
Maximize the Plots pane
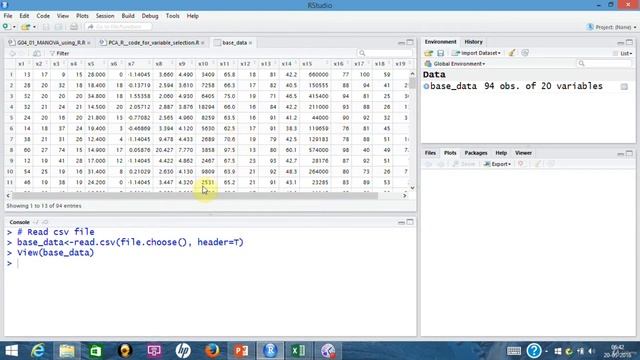(x=629, y=153)
